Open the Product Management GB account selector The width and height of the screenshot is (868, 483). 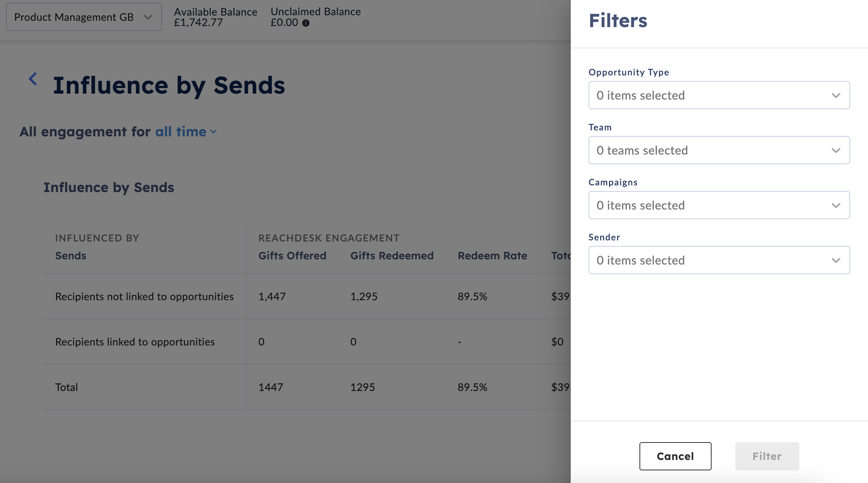point(84,17)
